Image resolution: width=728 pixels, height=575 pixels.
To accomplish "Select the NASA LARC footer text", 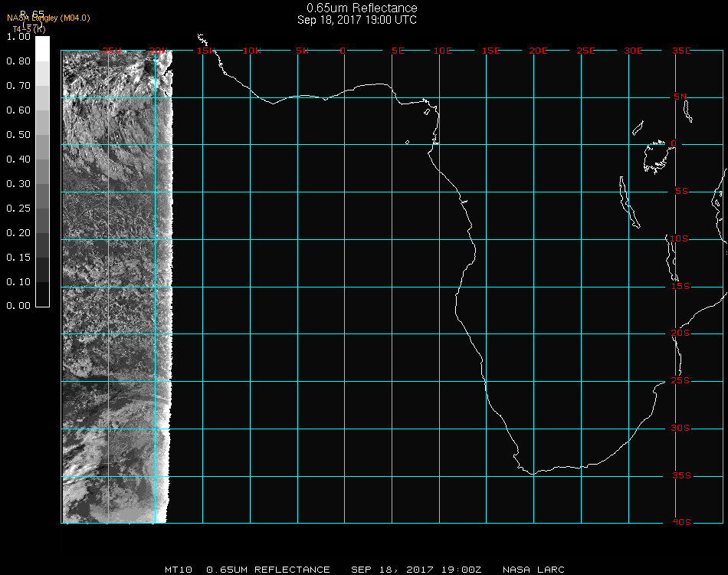I will 533,570.
